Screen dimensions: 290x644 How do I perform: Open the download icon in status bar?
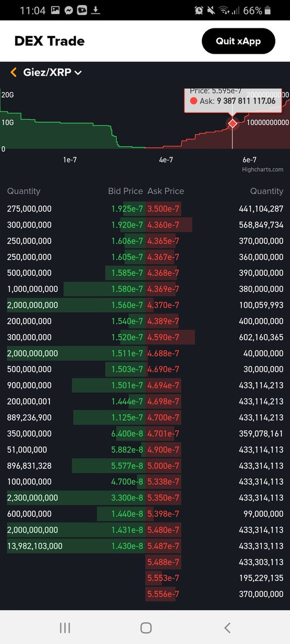pyautogui.click(x=96, y=10)
